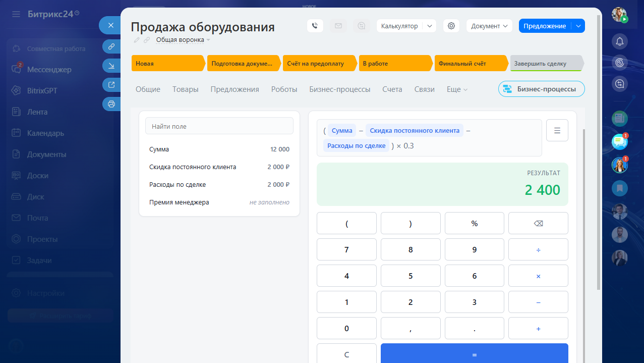Select Расходы по сделке in field list
The image size is (644, 363).
(219, 185)
